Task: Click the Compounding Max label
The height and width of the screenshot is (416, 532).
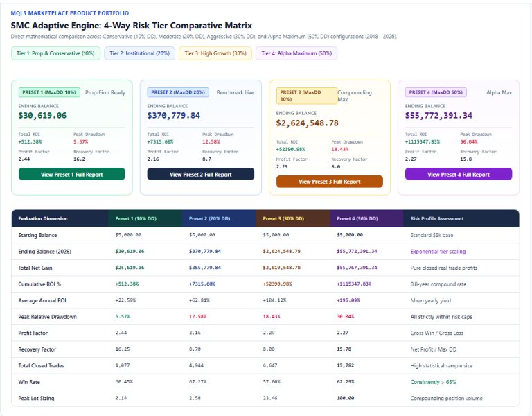Action: (355, 96)
